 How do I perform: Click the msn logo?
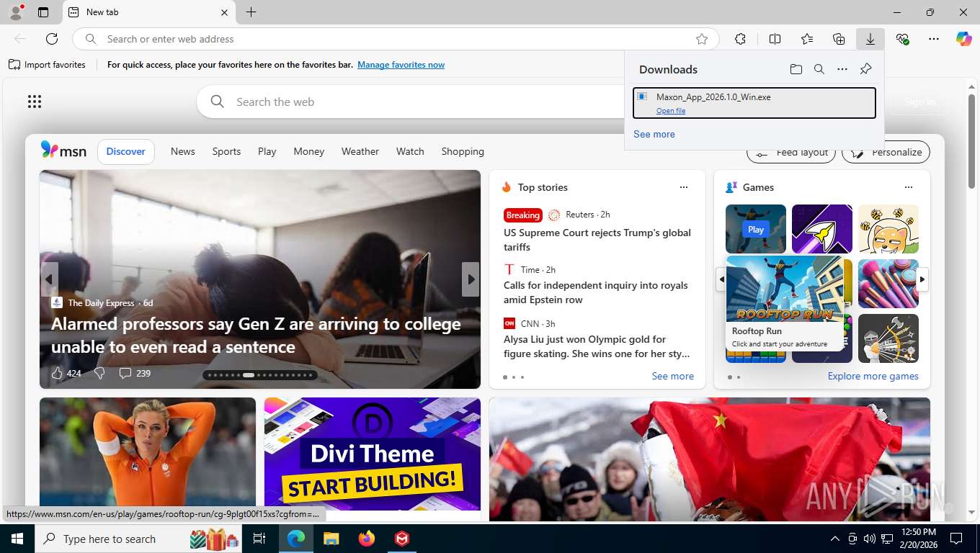63,150
